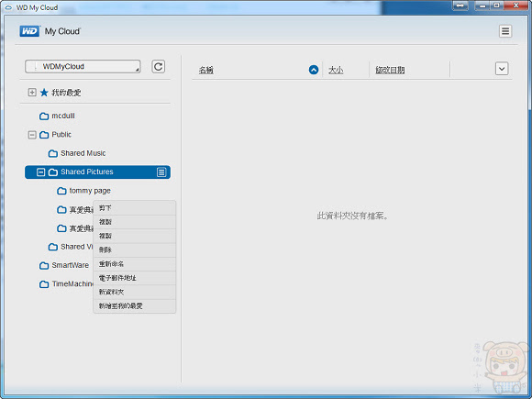Open the tommy page folder

(90, 191)
